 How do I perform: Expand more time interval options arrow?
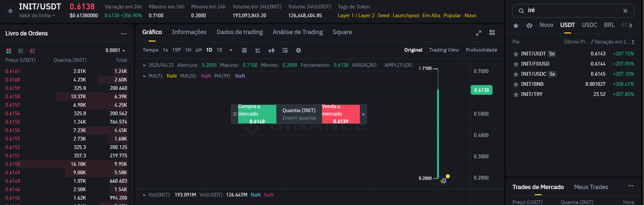(x=231, y=50)
